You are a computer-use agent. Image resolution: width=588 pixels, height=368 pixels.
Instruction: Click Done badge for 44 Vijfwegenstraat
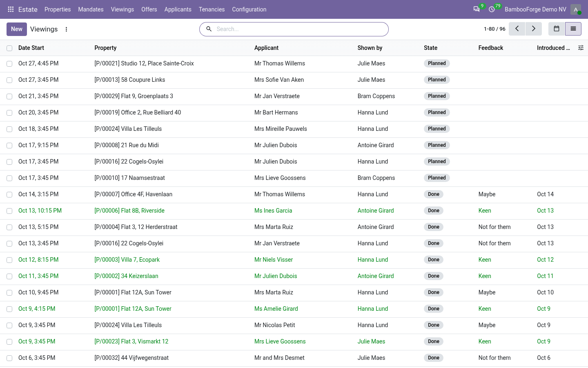click(434, 358)
